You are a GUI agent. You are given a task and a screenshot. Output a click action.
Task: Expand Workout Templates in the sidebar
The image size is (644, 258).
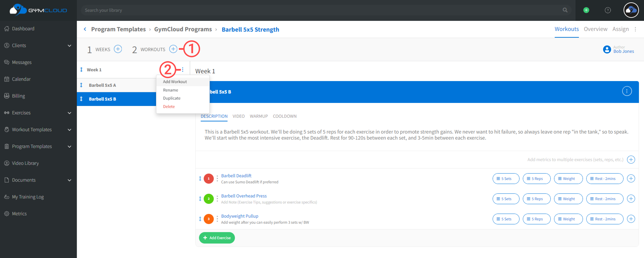click(69, 130)
